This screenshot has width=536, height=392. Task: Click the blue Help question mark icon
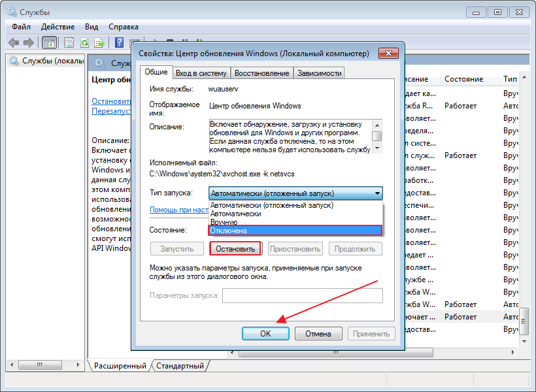coord(120,42)
